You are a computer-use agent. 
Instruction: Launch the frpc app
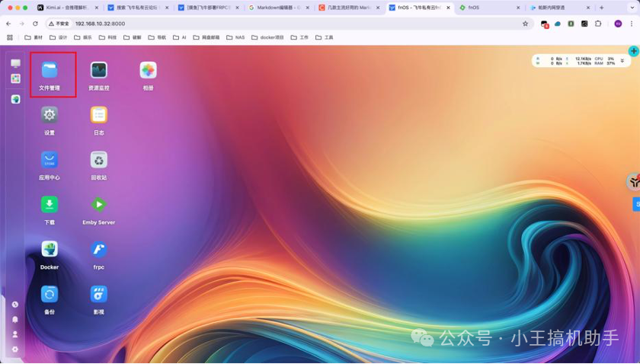(98, 249)
